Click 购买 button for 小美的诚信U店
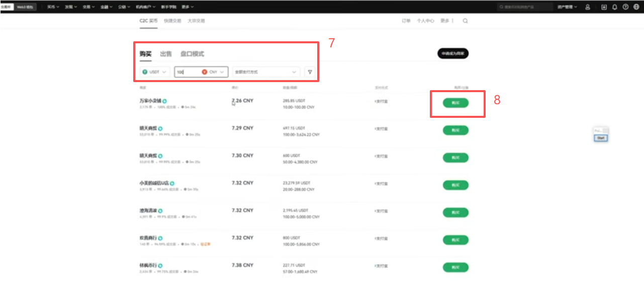The width and height of the screenshot is (644, 281). (x=455, y=185)
